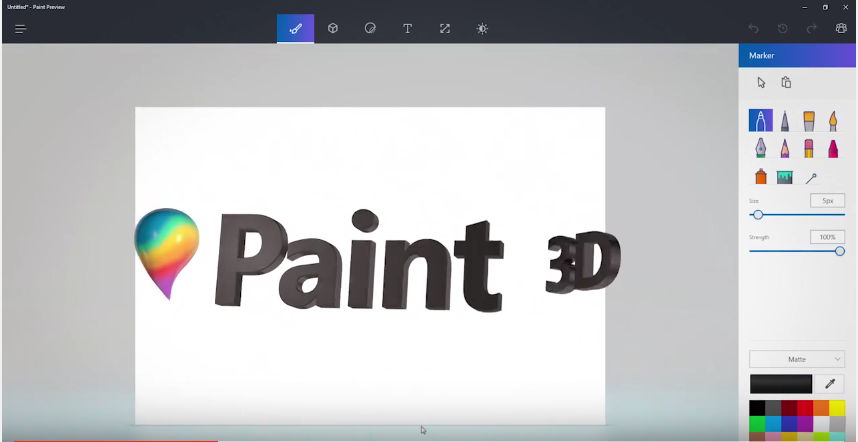This screenshot has height=442, width=858.
Task: Pick the indigo color swatch
Action: pos(789,424)
